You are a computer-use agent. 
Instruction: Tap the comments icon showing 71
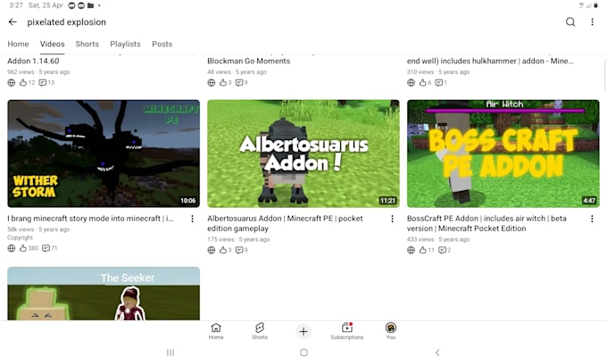pyautogui.click(x=46, y=248)
